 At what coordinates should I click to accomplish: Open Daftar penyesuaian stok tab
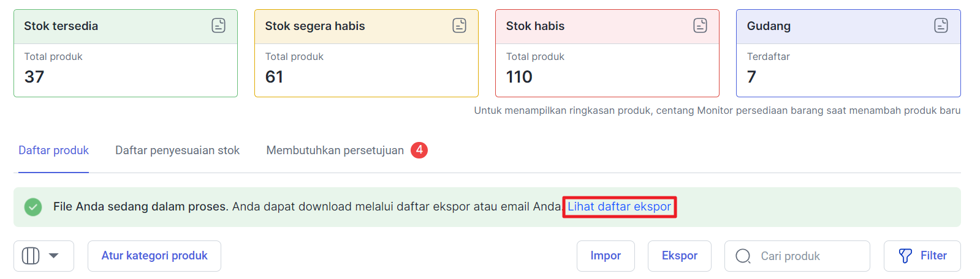(x=177, y=151)
